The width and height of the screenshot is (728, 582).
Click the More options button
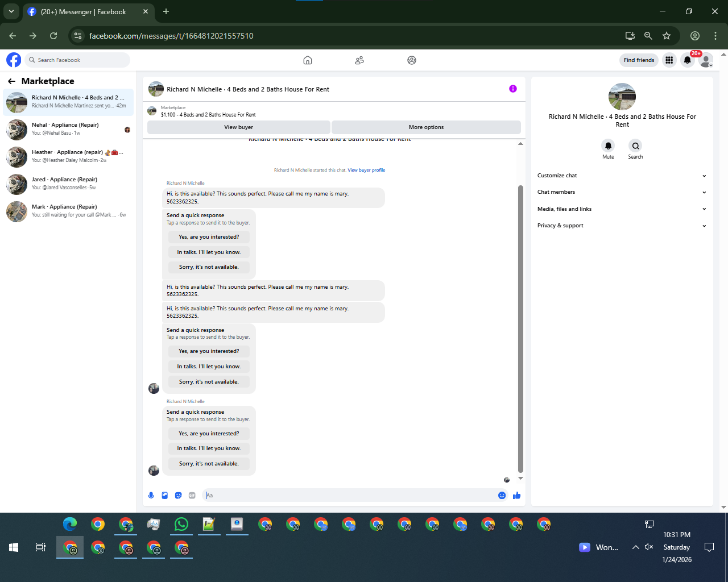pos(426,127)
